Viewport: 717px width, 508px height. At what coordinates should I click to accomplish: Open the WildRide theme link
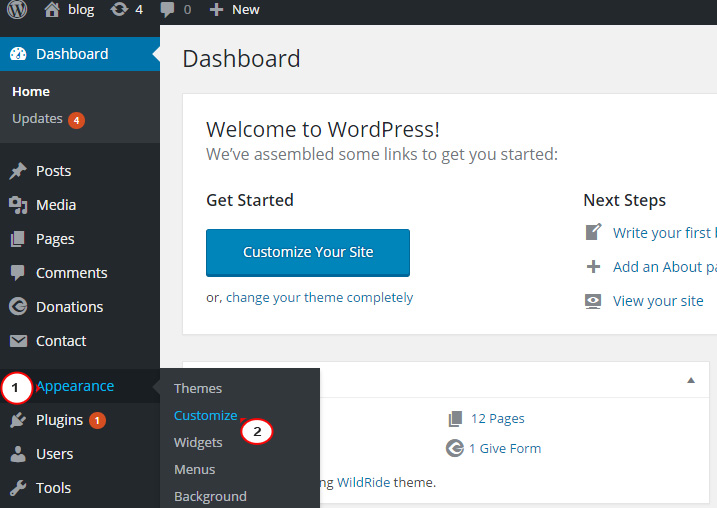pyautogui.click(x=364, y=482)
